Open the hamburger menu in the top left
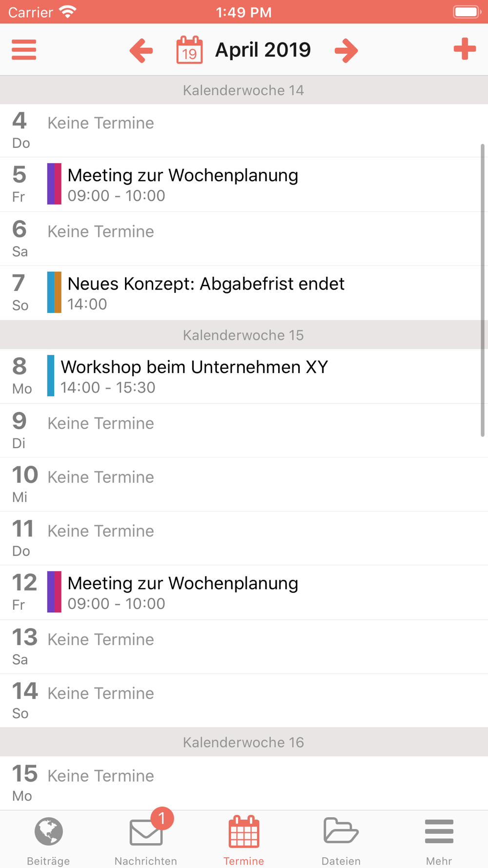 [24, 49]
